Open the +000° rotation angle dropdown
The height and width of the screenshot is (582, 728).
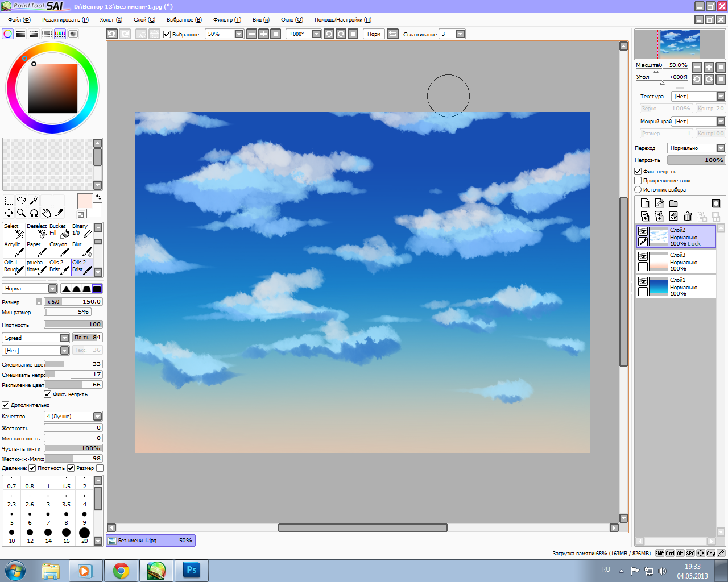click(317, 34)
